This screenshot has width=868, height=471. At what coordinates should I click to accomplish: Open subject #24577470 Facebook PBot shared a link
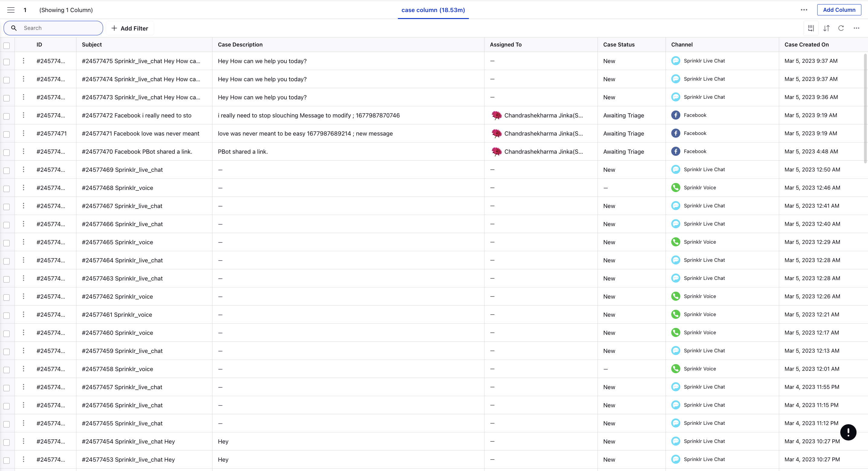point(137,152)
